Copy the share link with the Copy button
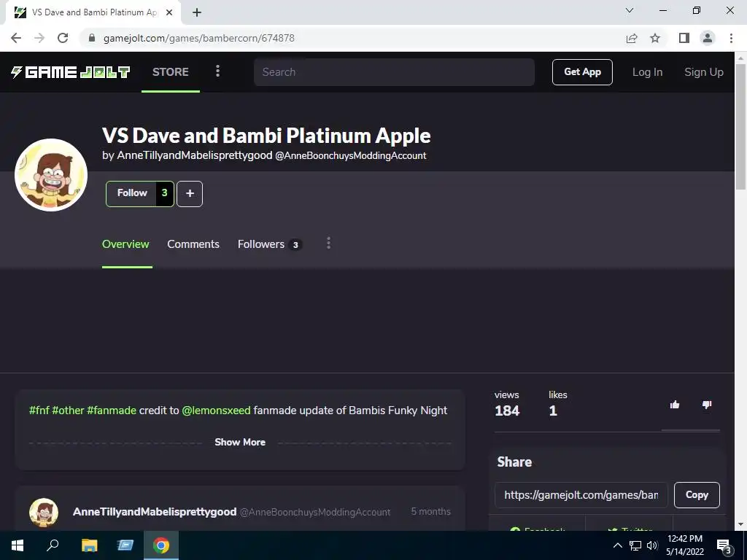Screen dimensions: 747x560 tap(697, 495)
